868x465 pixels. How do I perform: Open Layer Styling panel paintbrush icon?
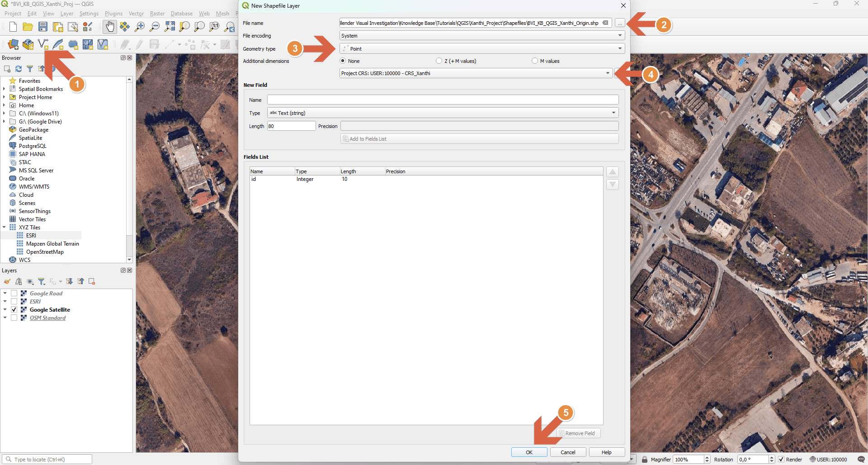7,281
